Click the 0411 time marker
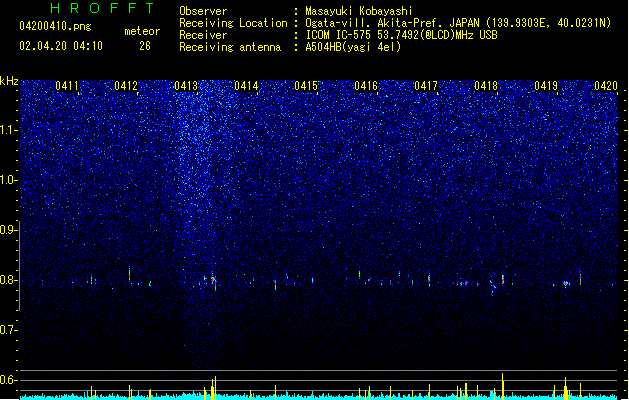The image size is (629, 400). click(x=67, y=86)
